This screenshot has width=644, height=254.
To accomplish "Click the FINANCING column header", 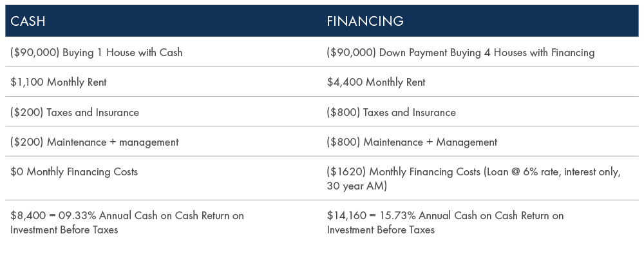I will point(480,21).
